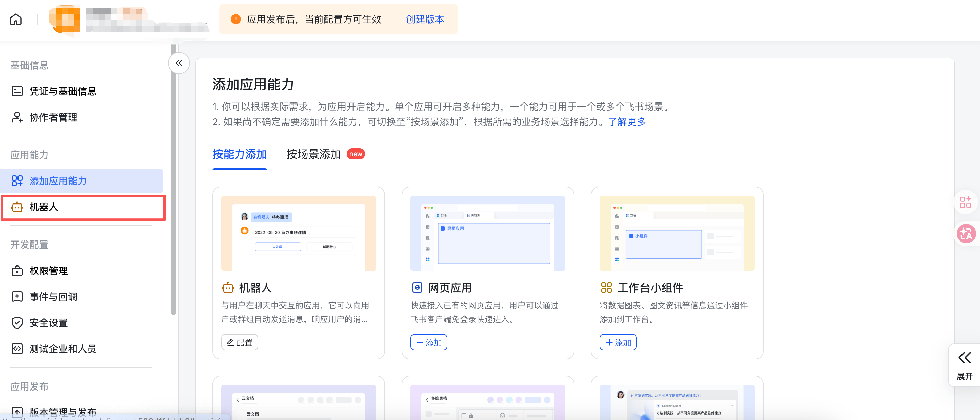This screenshot has height=420, width=980.
Task: Click the 工作台小组件 title icon
Action: point(606,287)
